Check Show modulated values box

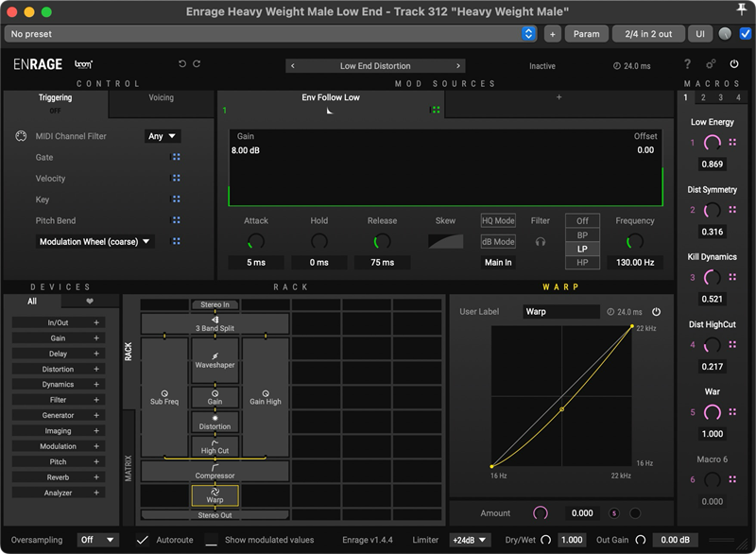211,540
